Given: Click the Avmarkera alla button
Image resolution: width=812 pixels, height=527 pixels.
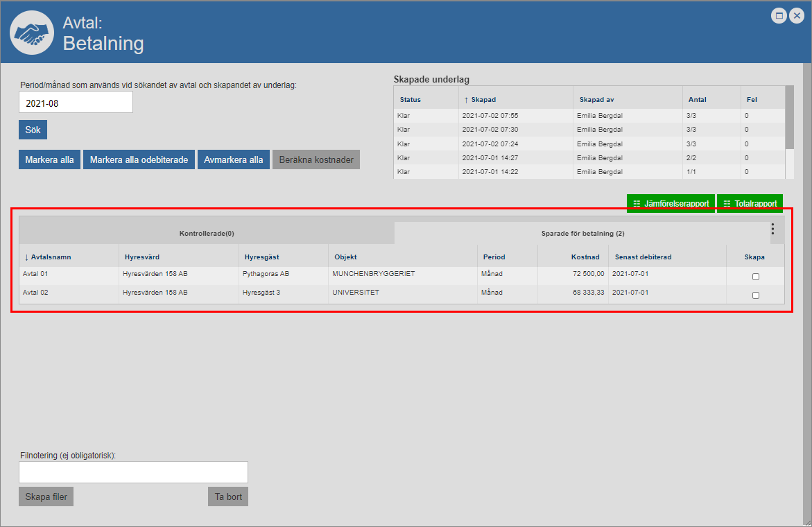Looking at the screenshot, I should pyautogui.click(x=234, y=159).
